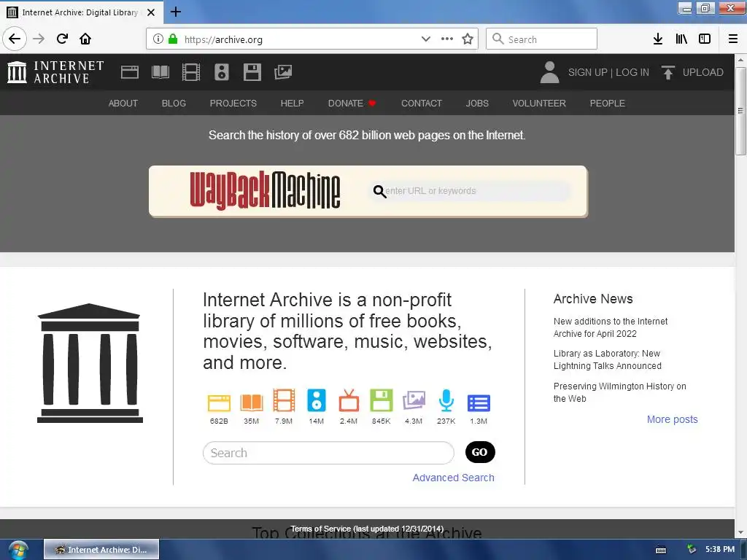Show site information icon
The image size is (747, 560).
coord(158,39)
